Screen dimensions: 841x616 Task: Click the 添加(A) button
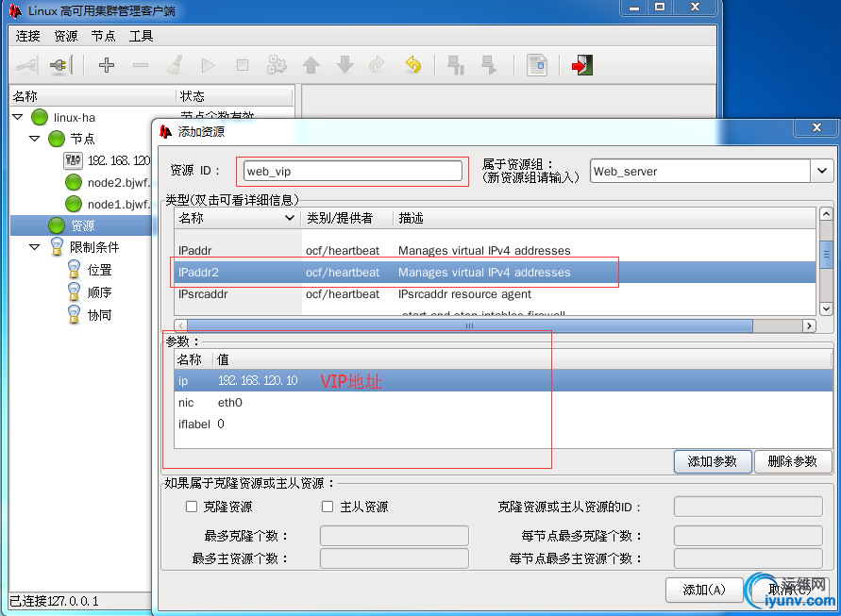tap(704, 590)
